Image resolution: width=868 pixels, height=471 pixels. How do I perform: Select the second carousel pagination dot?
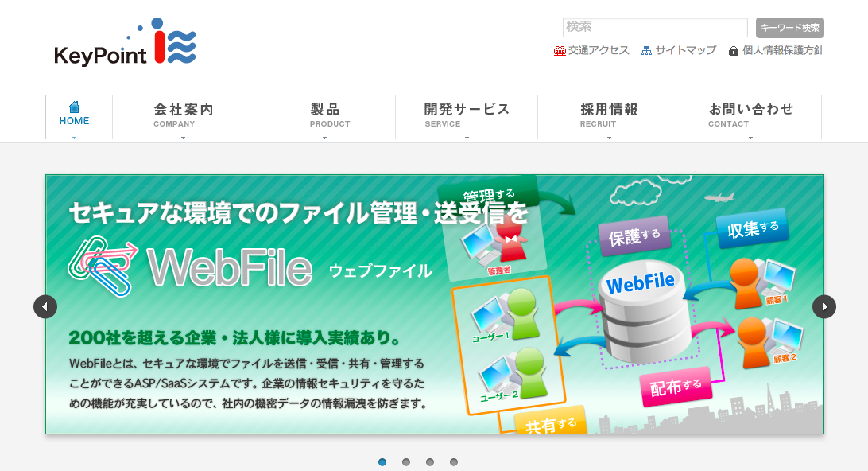(x=405, y=462)
